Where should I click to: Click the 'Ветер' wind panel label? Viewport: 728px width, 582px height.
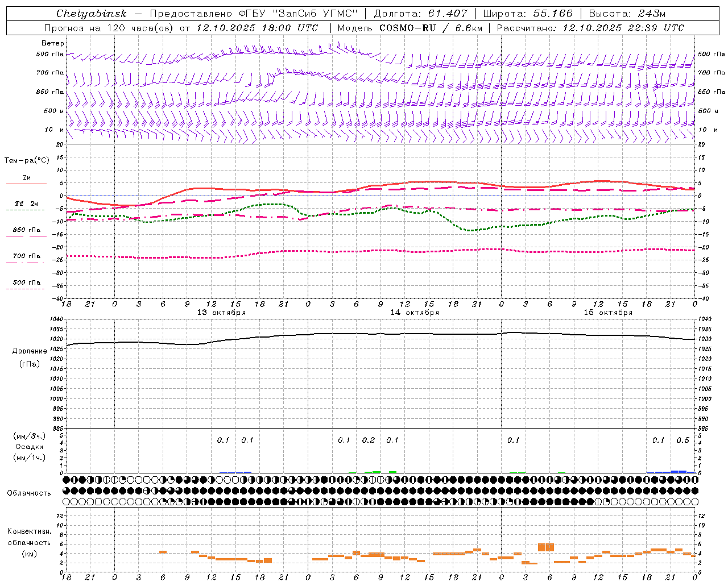pos(53,43)
